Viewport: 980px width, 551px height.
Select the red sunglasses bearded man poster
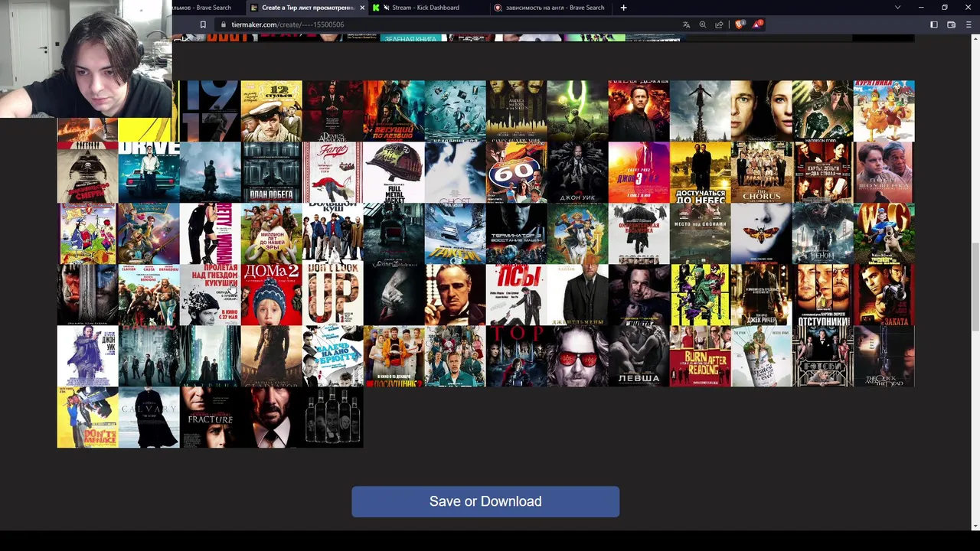(577, 356)
